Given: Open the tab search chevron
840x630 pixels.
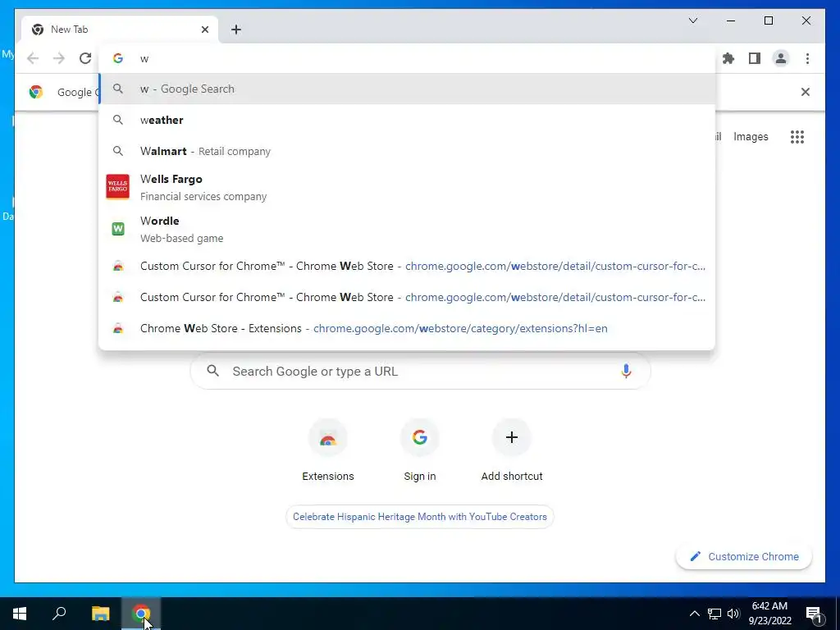Looking at the screenshot, I should pos(692,21).
